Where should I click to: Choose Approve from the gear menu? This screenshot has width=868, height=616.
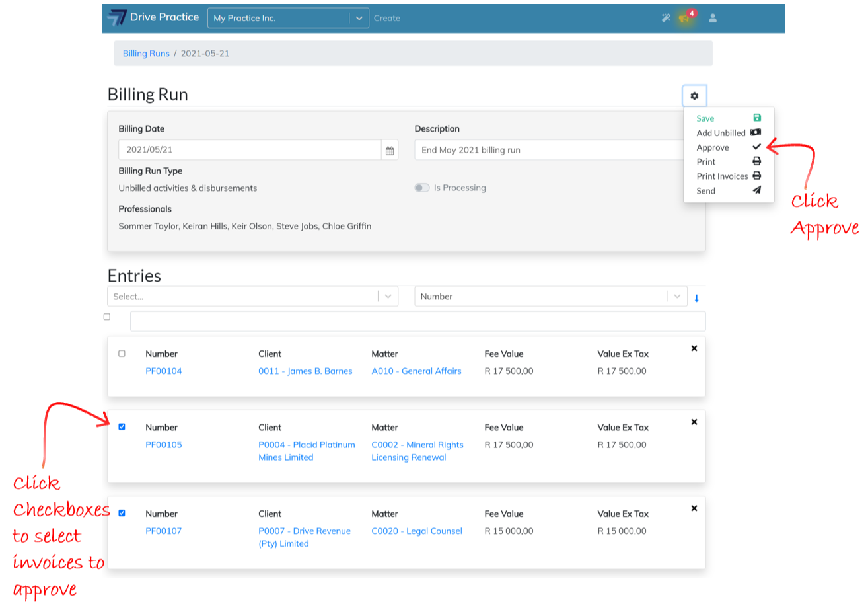(x=713, y=147)
